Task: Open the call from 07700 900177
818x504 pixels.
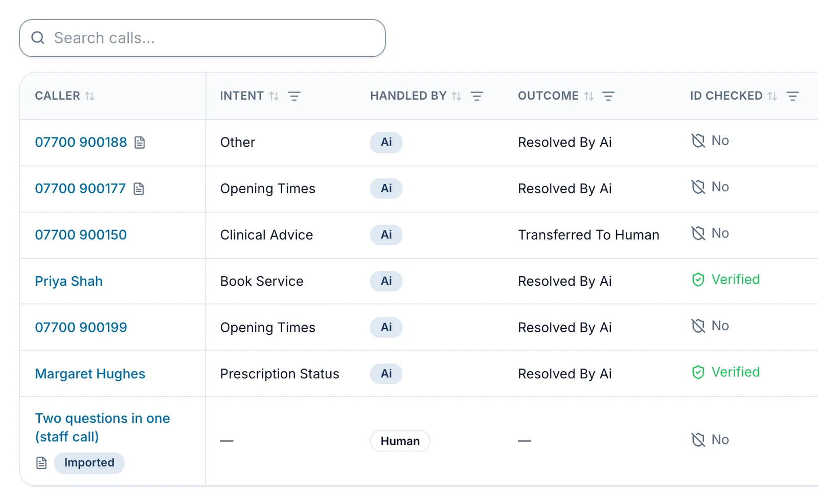Action: click(x=80, y=189)
